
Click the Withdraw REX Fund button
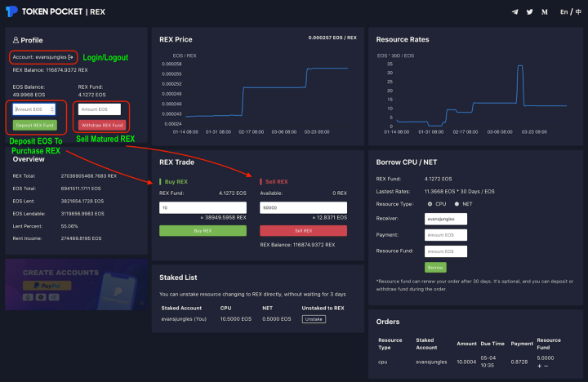[102, 125]
